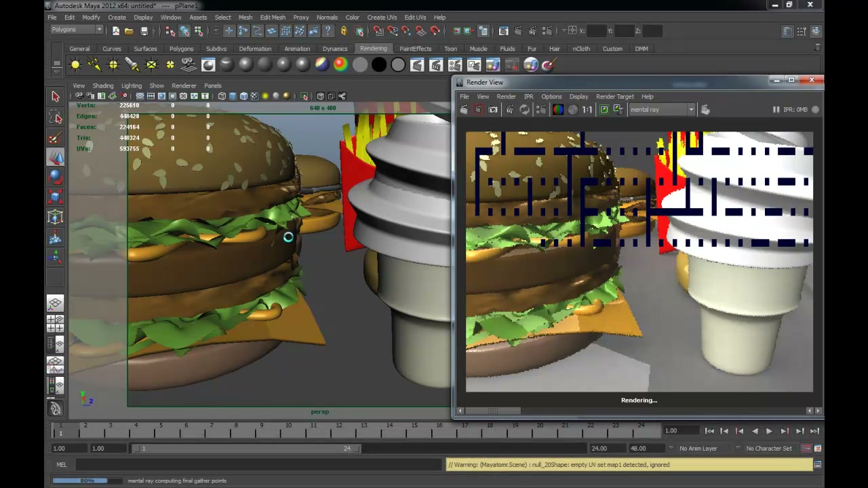Click the MEL command line input

258,465
